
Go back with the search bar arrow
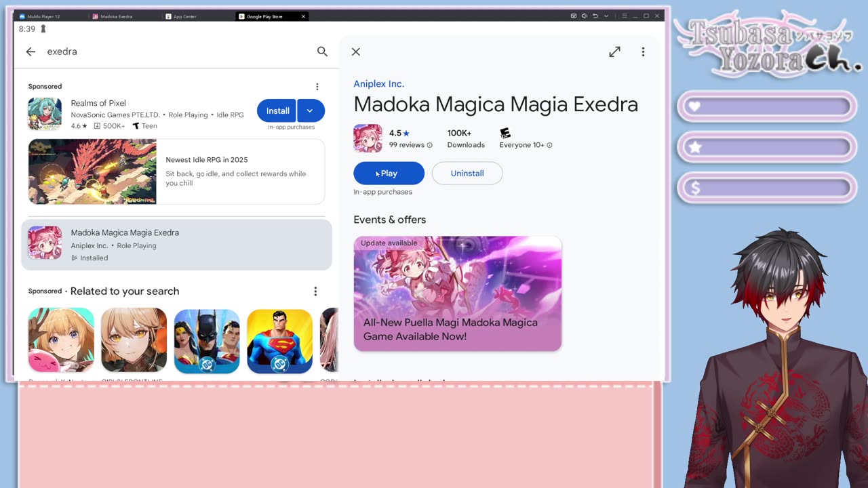click(x=31, y=52)
